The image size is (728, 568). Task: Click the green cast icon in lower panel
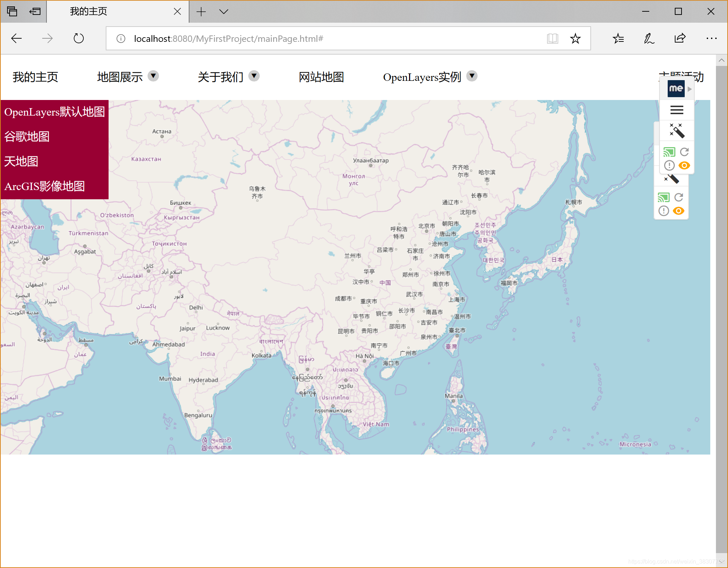pos(663,197)
